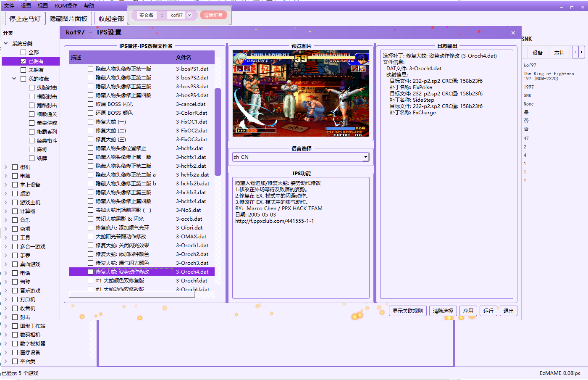Collapse the 系统分类 tree node
Viewport: 588px width, 380px height.
tap(6, 43)
